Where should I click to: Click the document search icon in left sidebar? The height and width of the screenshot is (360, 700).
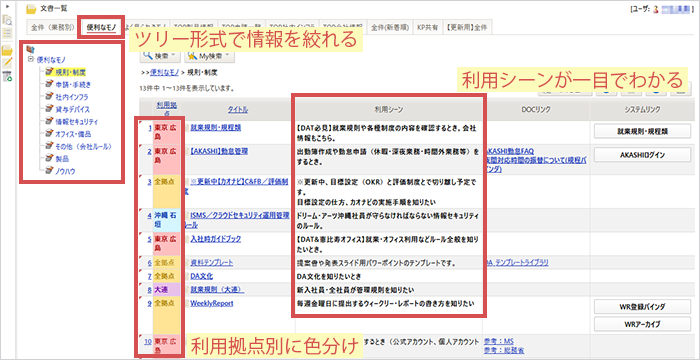7,20
